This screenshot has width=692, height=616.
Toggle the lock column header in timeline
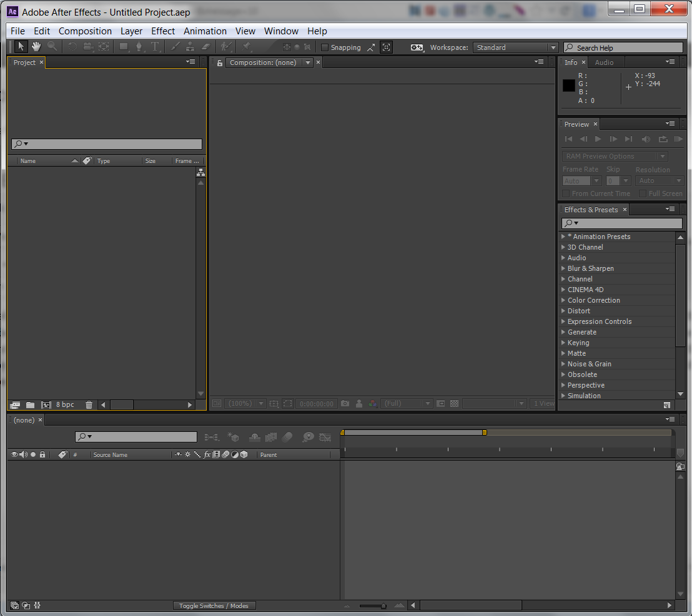tap(42, 454)
